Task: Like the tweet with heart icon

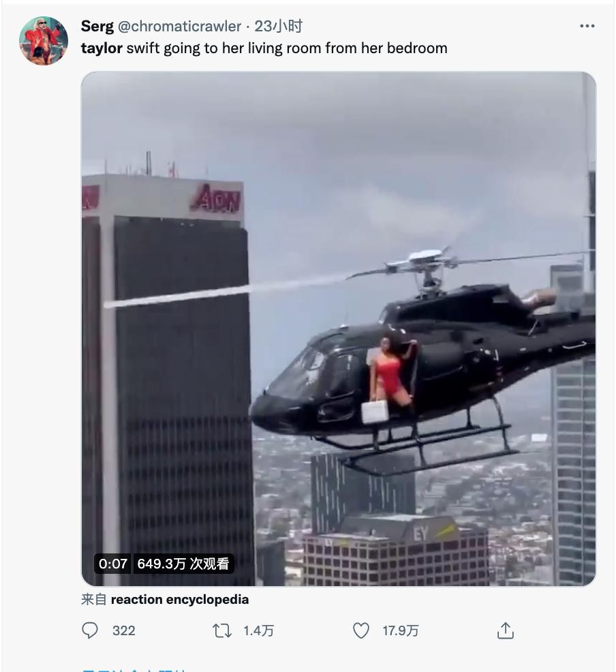Action: [360, 631]
